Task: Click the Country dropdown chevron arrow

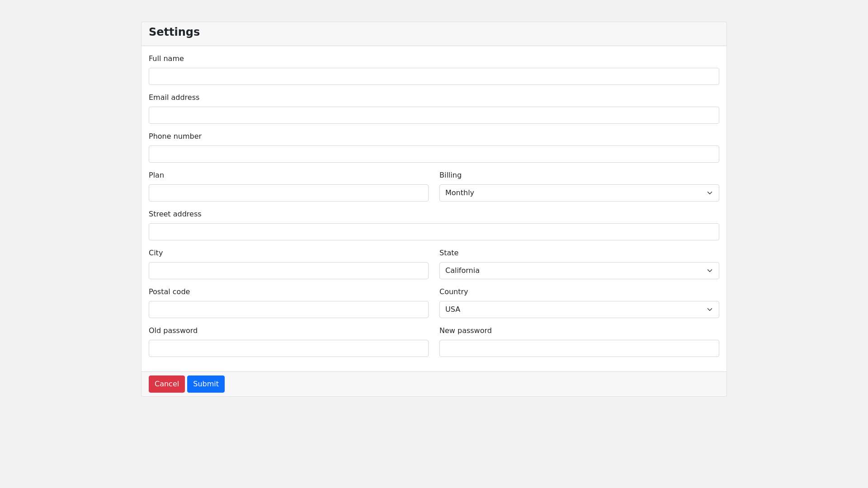Action: click(x=709, y=309)
